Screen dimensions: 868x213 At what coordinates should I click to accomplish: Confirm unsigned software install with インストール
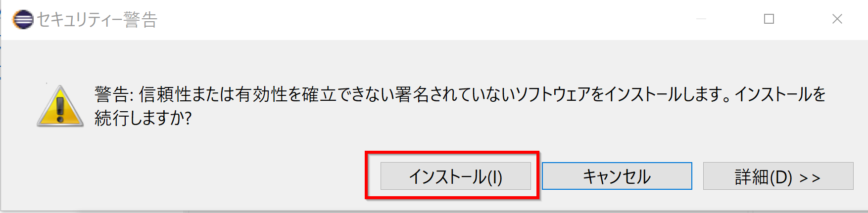click(455, 176)
